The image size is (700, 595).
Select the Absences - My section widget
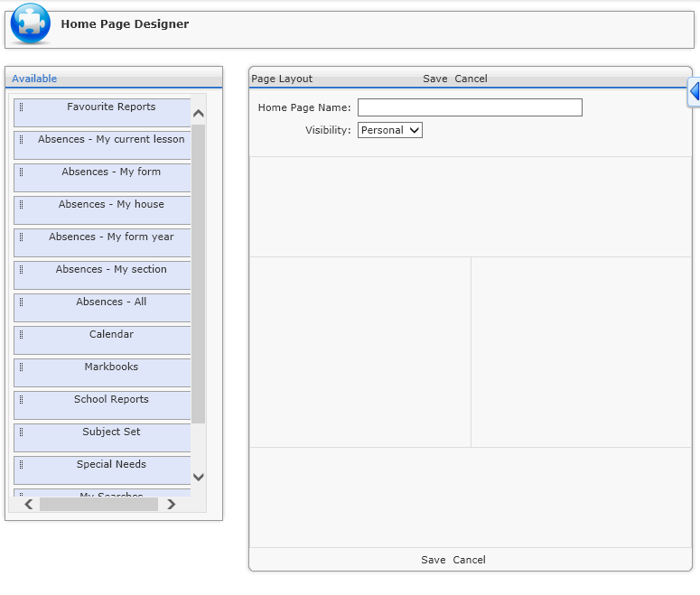pos(102,276)
